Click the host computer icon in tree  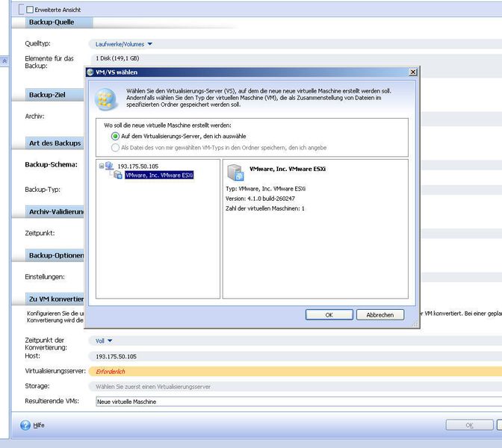[x=110, y=166]
